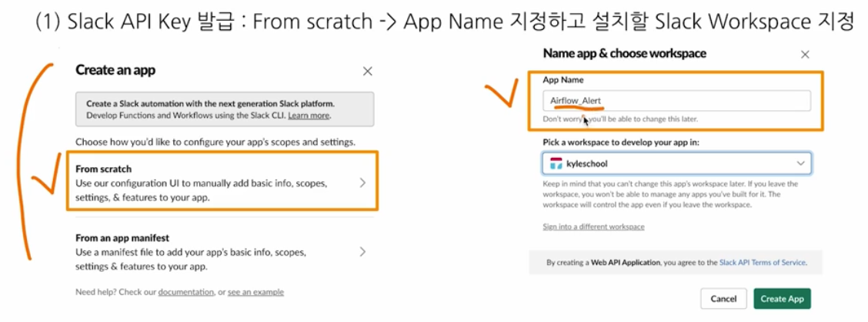Choose the From scratch option
This screenshot has height=322, width=868.
tap(222, 181)
